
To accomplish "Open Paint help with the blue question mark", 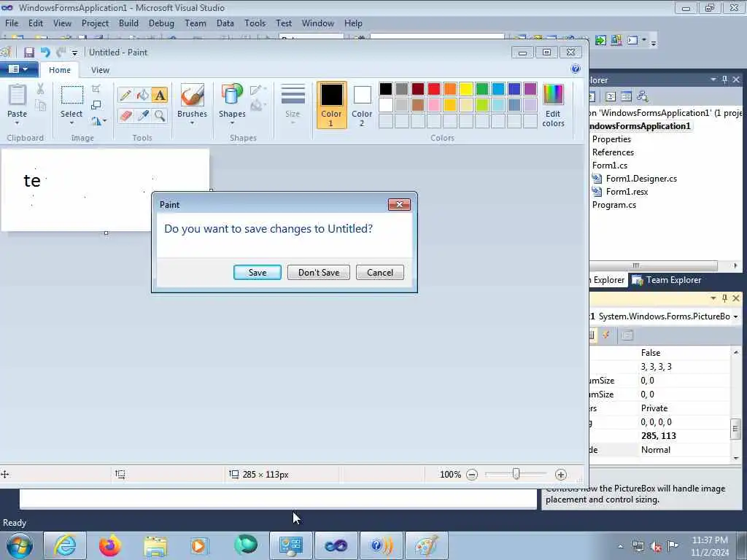I will coord(576,69).
